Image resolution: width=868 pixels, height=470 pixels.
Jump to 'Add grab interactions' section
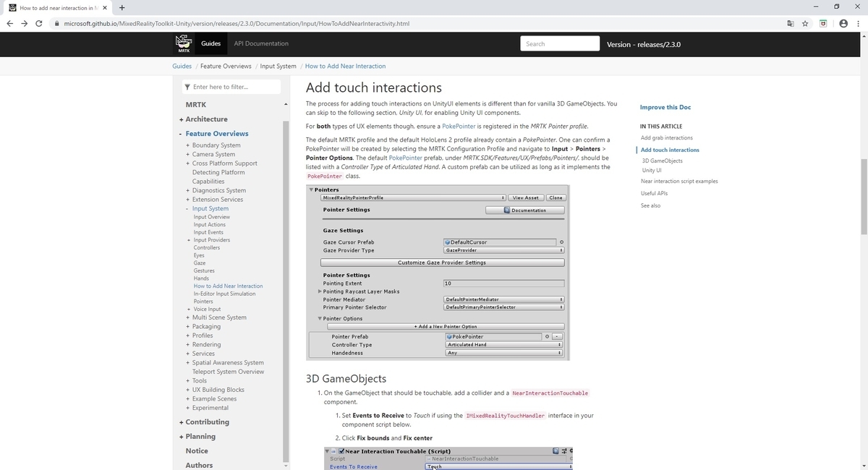(666, 137)
